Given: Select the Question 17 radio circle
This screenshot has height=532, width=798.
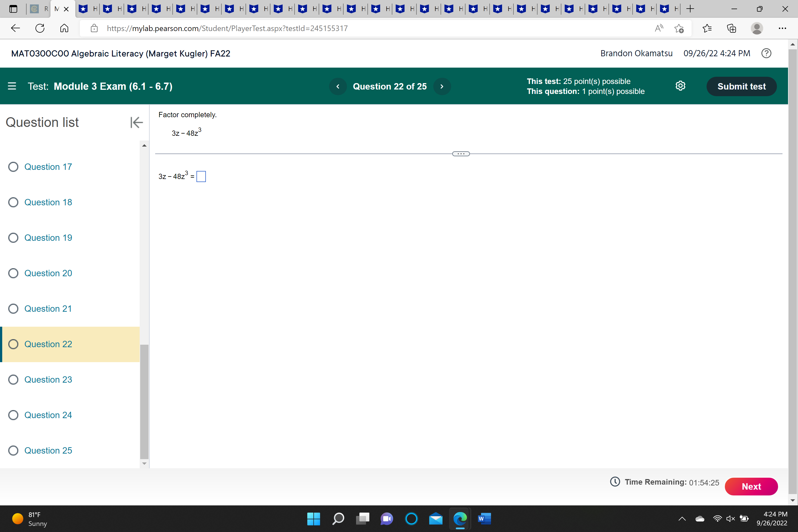Looking at the screenshot, I should (x=13, y=167).
